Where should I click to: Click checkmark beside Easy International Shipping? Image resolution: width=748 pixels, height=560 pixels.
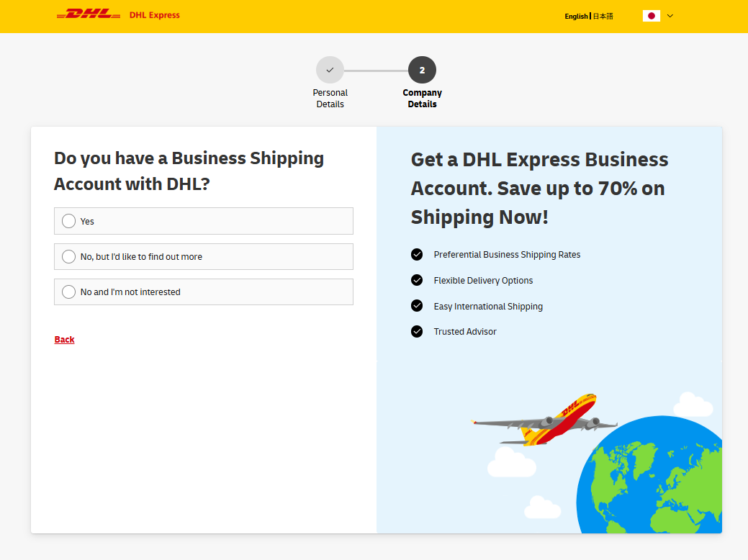pos(417,306)
